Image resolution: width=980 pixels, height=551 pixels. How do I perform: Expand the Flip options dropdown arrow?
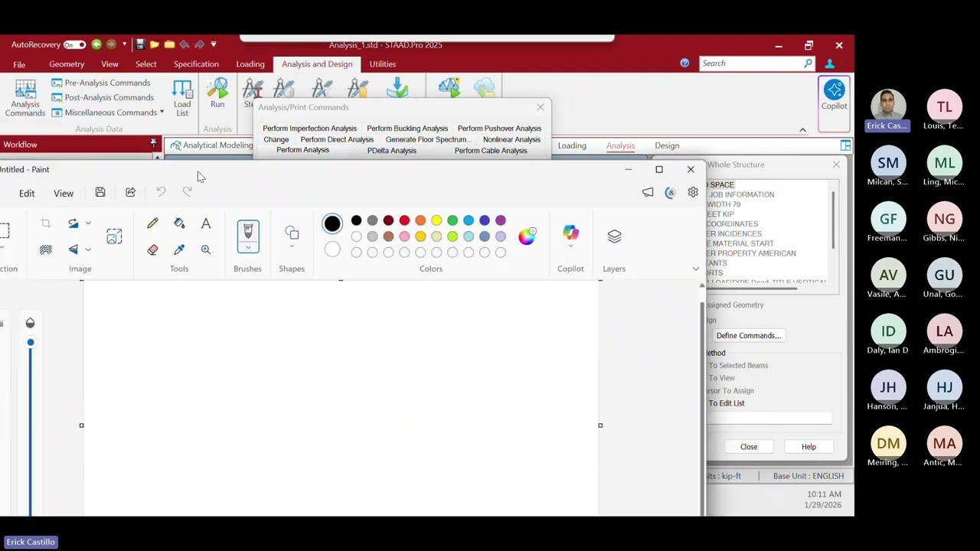88,249
